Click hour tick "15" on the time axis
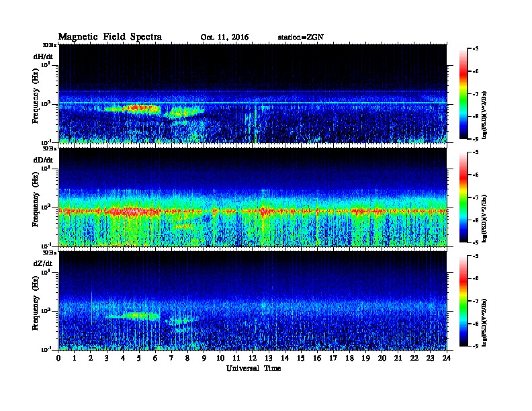This screenshot has width=532, height=411. (301, 359)
